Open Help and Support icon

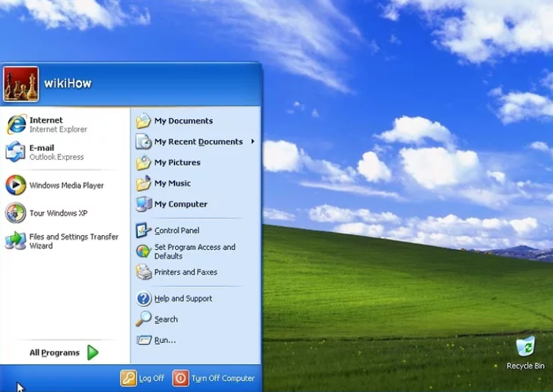[144, 298]
